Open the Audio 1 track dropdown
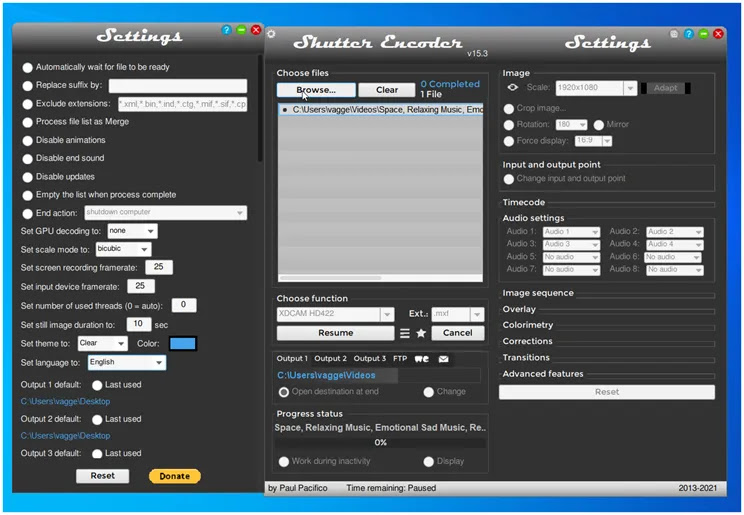 click(x=571, y=232)
